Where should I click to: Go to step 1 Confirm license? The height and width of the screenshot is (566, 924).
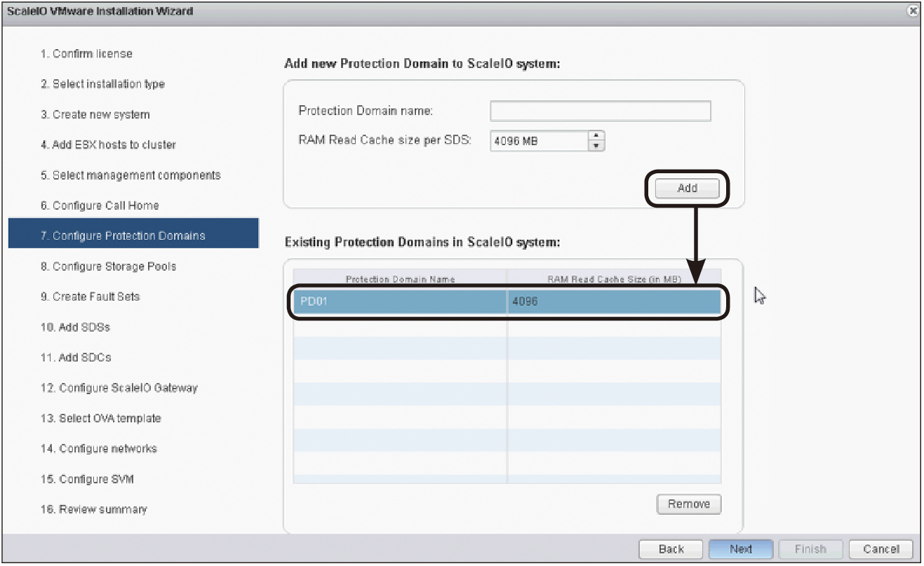coord(86,54)
